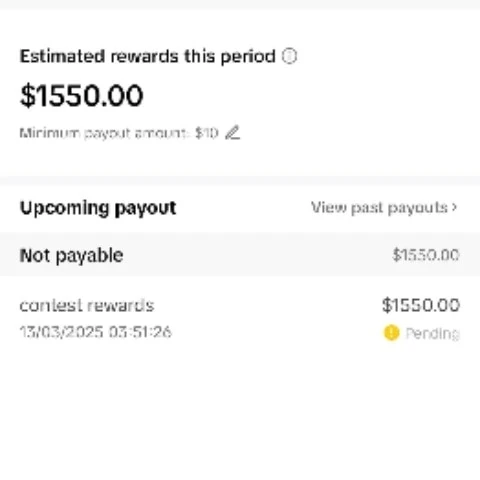Tap the $1550.00 contest rewards amount

(x=421, y=305)
